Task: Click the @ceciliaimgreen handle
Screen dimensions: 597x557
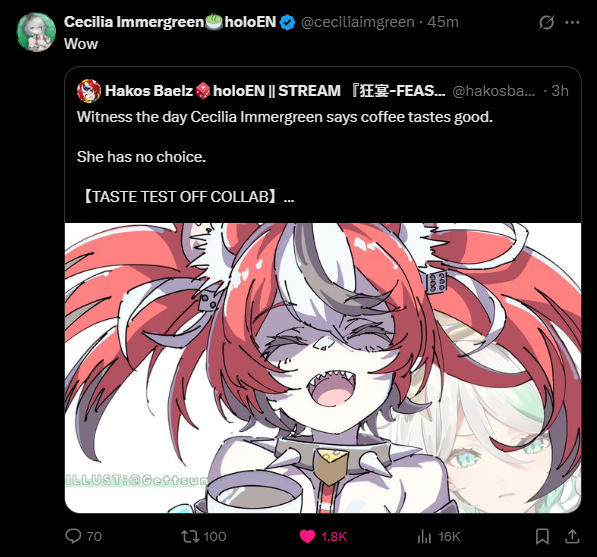Action: click(x=358, y=22)
